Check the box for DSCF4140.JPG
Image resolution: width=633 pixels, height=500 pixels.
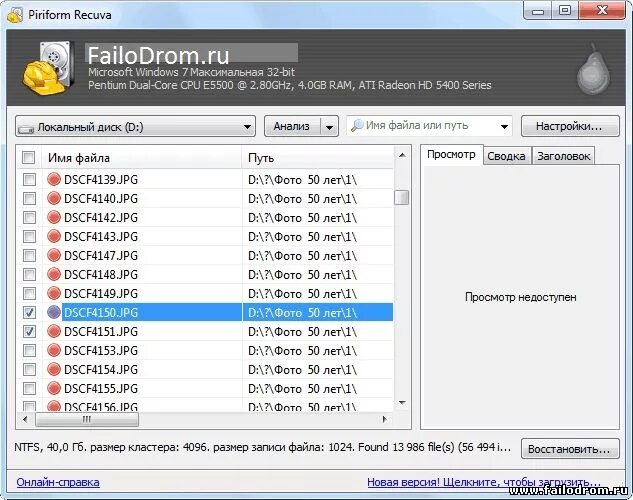[29, 198]
